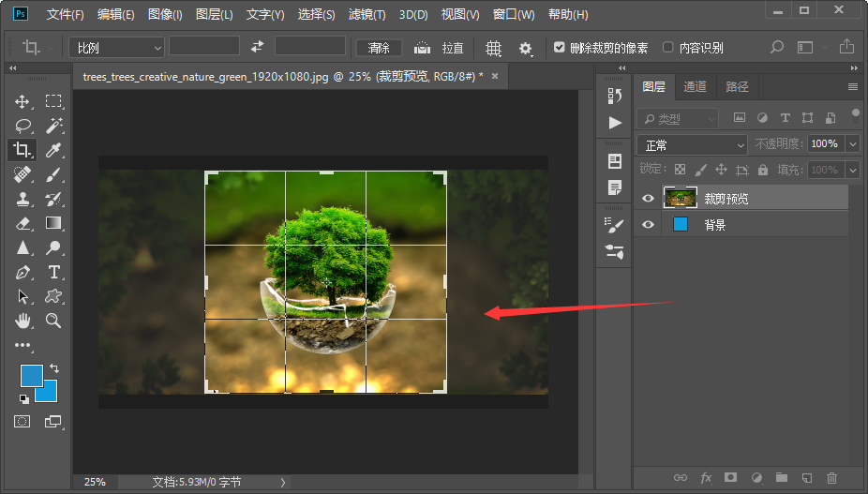Image resolution: width=868 pixels, height=494 pixels.
Task: Switch to the 通道 tab
Action: pyautogui.click(x=695, y=86)
